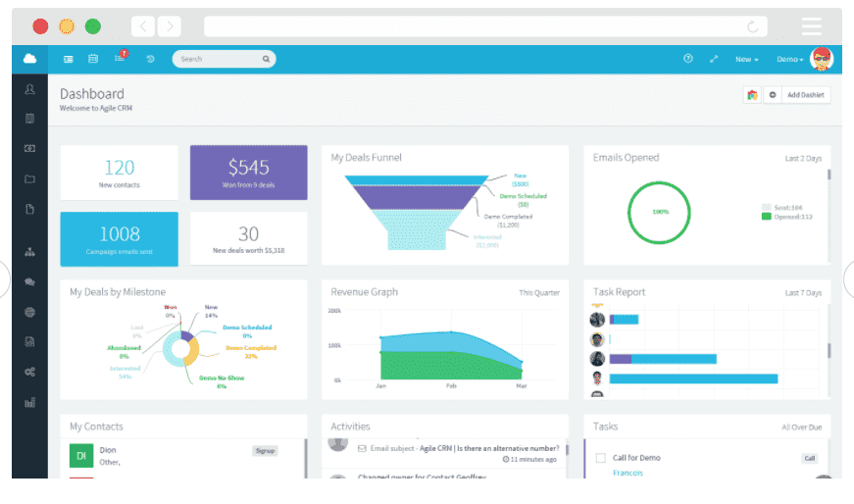Click the cloud logo icon
854x504 pixels.
(30, 58)
